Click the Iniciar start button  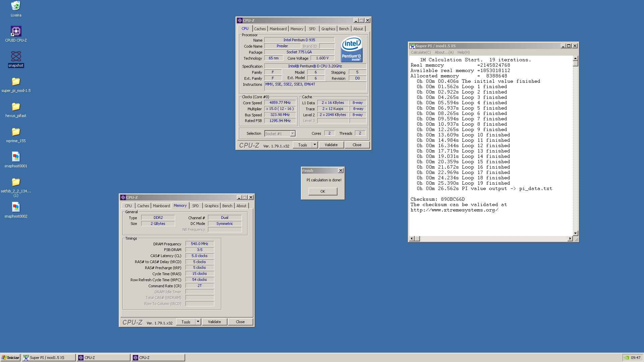(10, 358)
